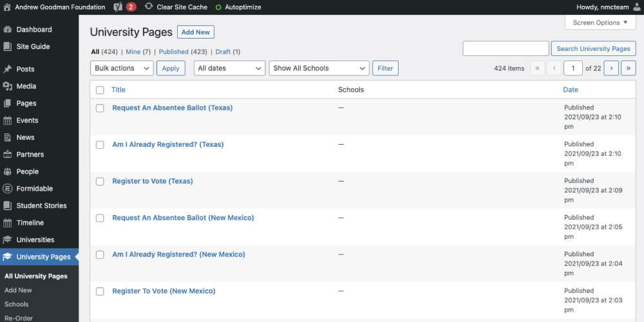Open the Yoast SEO notifications icon
The height and width of the screenshot is (322, 644).
pos(117,7)
